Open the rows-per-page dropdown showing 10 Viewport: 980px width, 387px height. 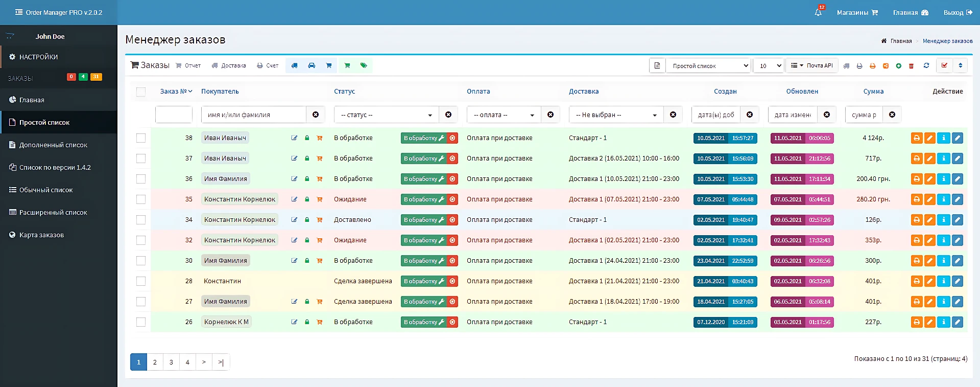click(769, 65)
